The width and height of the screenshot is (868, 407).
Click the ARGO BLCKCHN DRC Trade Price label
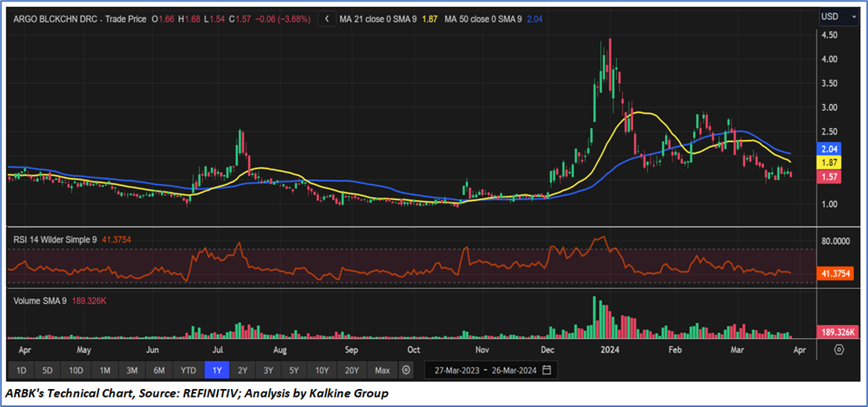coord(80,19)
